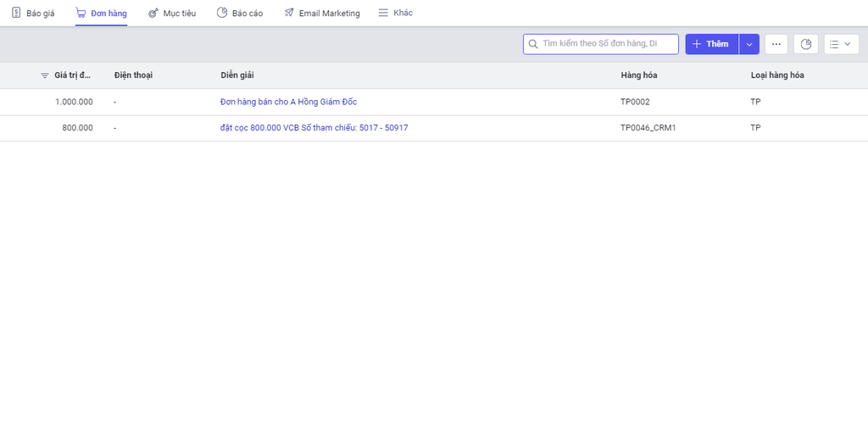Focus the order search field
The width and height of the screenshot is (868, 421).
601,44
